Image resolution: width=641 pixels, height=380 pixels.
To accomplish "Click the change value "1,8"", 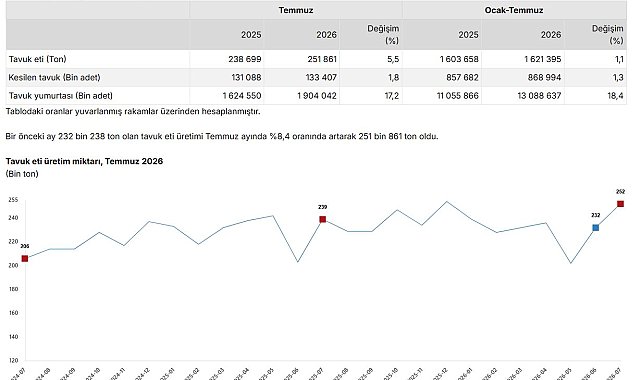I will point(393,77).
